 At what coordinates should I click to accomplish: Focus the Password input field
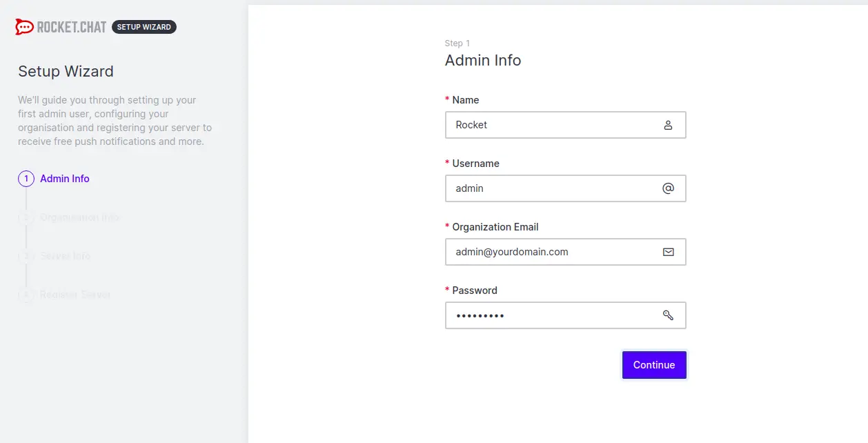click(x=566, y=315)
